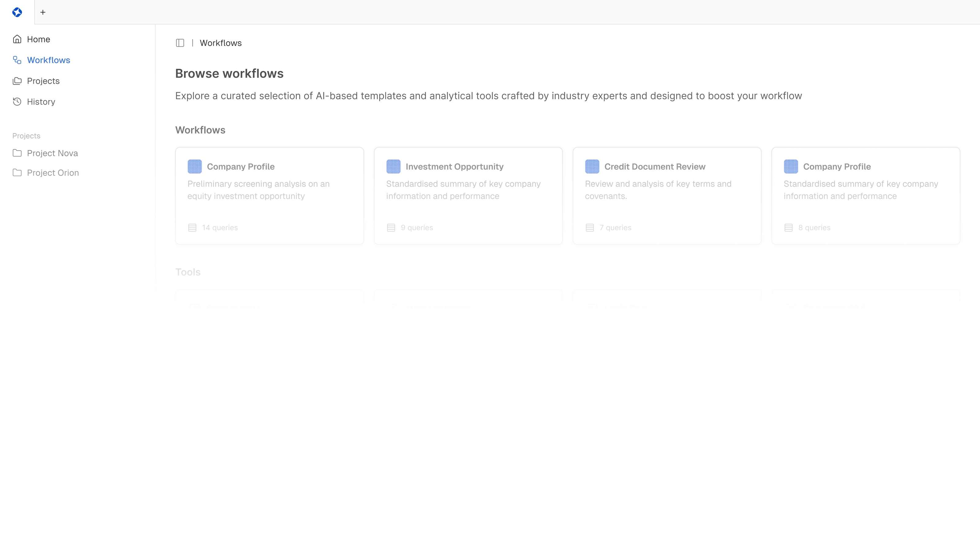This screenshot has height=551, width=980.
Task: Click the Workflows icon in the sidebar
Action: (x=17, y=60)
